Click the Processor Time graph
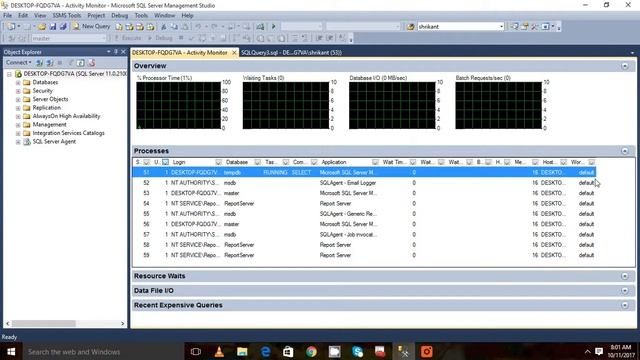The height and width of the screenshot is (360, 640). (178, 105)
